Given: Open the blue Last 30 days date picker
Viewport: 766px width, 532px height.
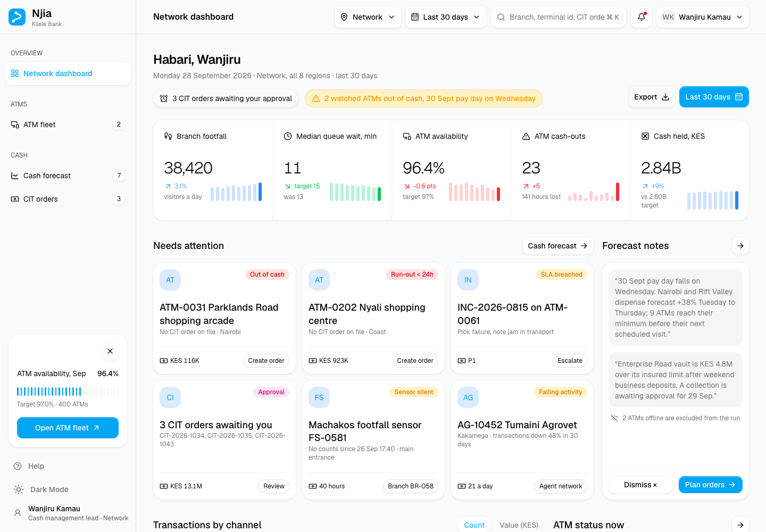Looking at the screenshot, I should 714,97.
